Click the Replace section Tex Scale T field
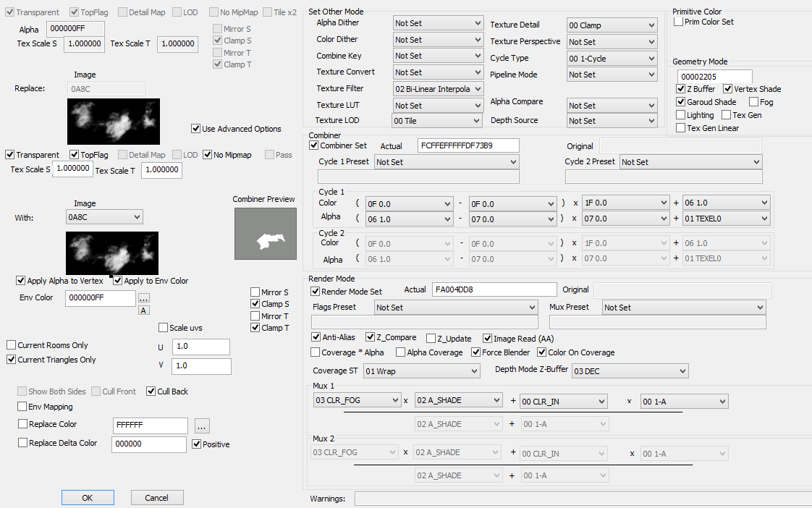 162,170
